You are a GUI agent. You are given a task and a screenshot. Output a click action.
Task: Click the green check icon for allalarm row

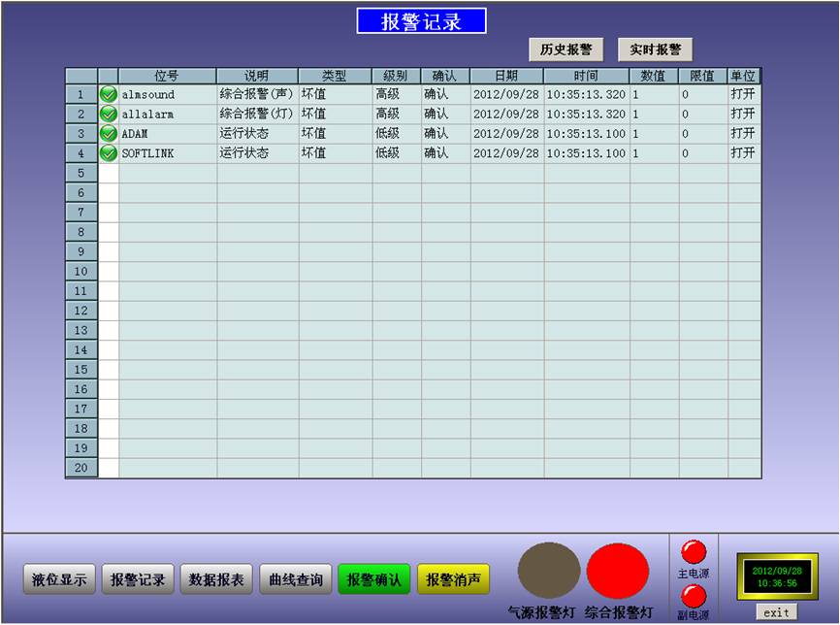coord(109,114)
